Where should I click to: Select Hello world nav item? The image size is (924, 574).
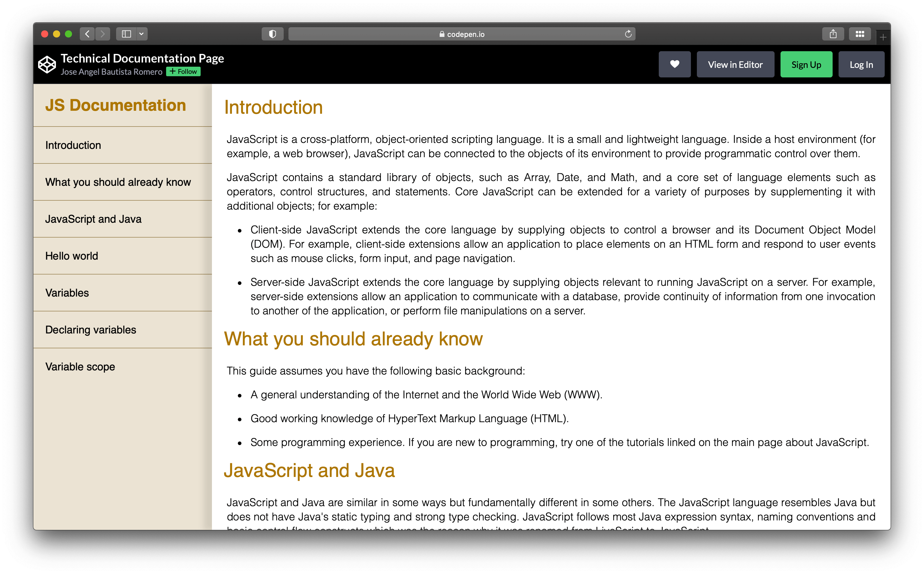123,256
